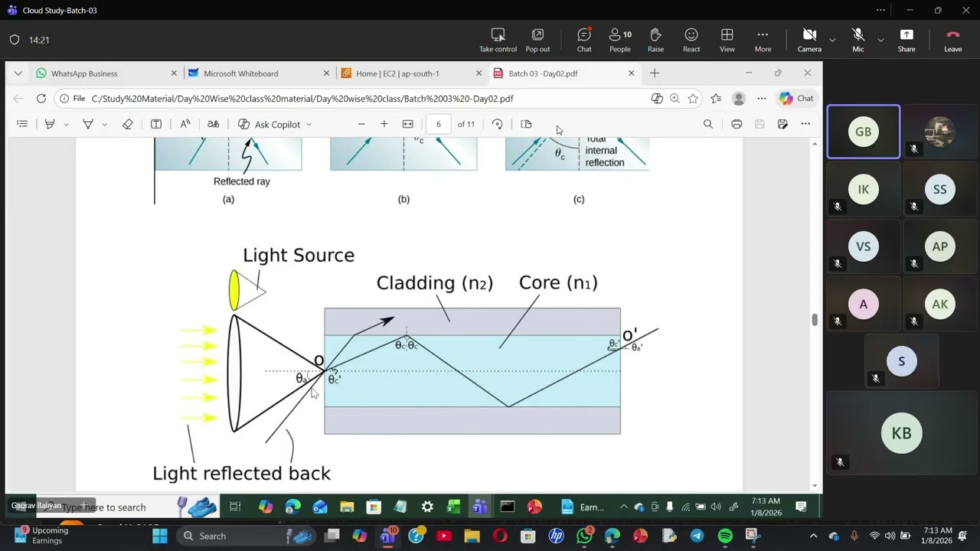Show hidden system tray icons
Screen dimensions: 980x551
tap(813, 536)
